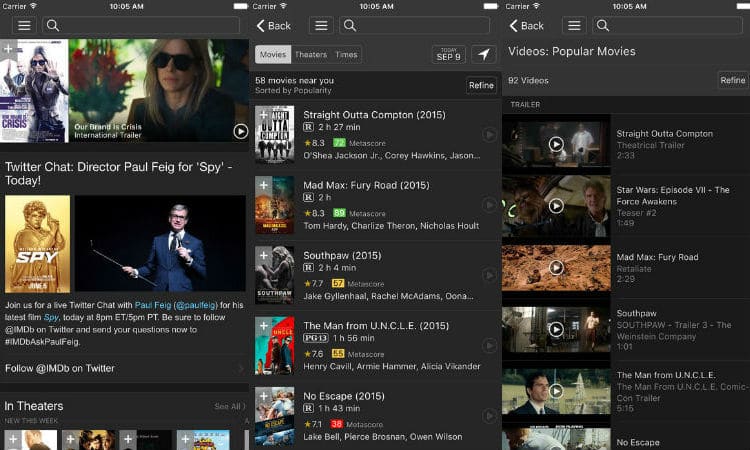
Task: Play The Man from U.N.C.L.E. Comic-Con Trailer
Action: pyautogui.click(x=556, y=391)
